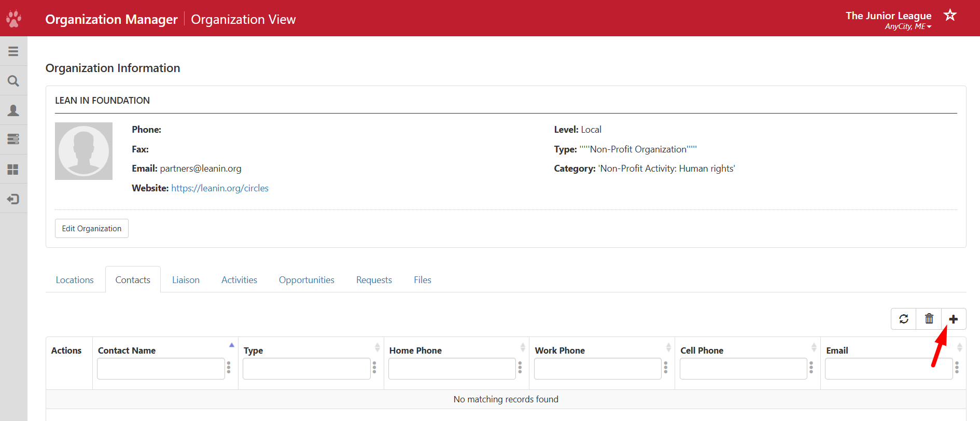Click the trash delete icon
The image size is (980, 421).
click(929, 319)
